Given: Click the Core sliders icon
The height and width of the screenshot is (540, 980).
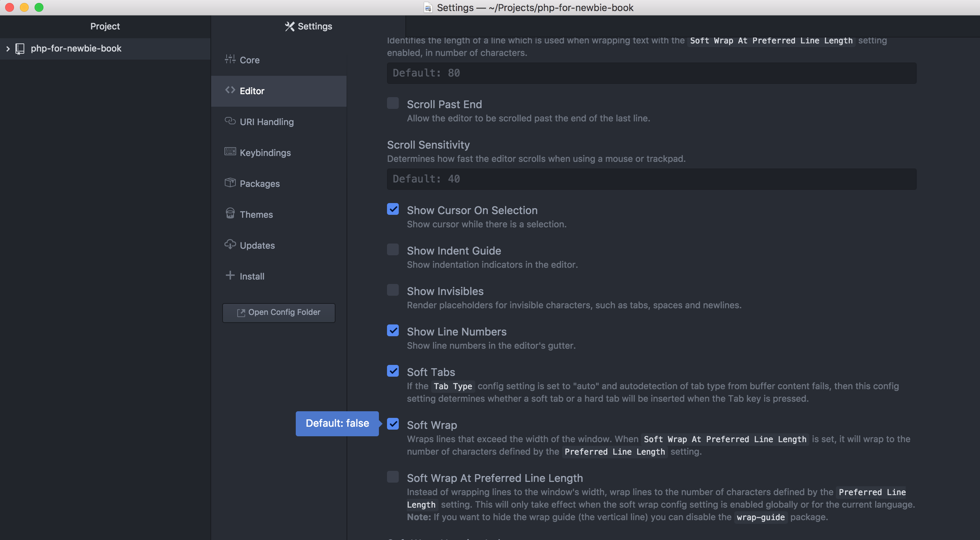Looking at the screenshot, I should click(230, 59).
